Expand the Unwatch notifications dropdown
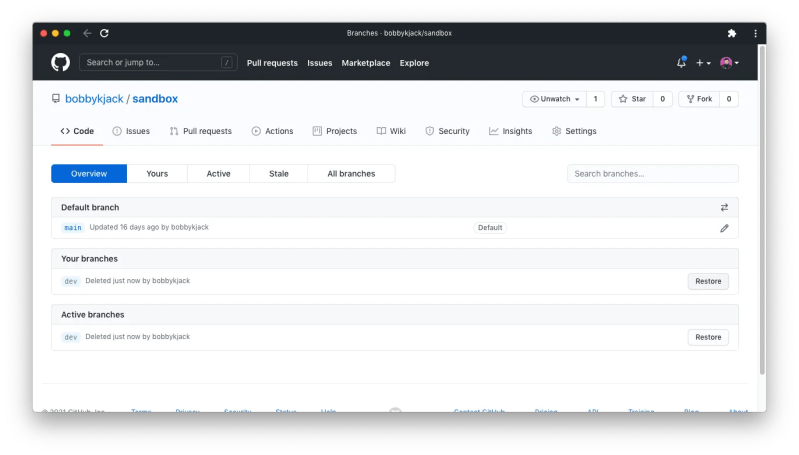Screen dimensions: 799x455 pyautogui.click(x=554, y=99)
